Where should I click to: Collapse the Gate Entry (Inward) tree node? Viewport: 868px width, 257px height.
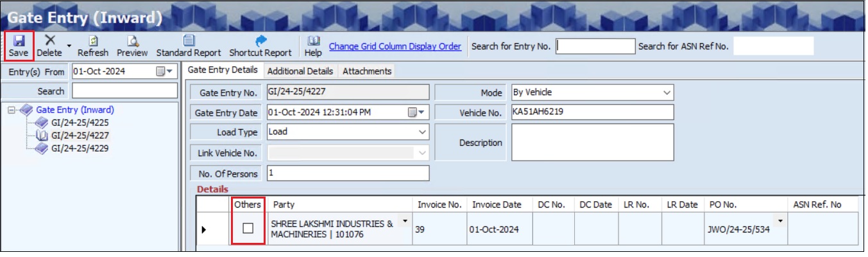11,111
